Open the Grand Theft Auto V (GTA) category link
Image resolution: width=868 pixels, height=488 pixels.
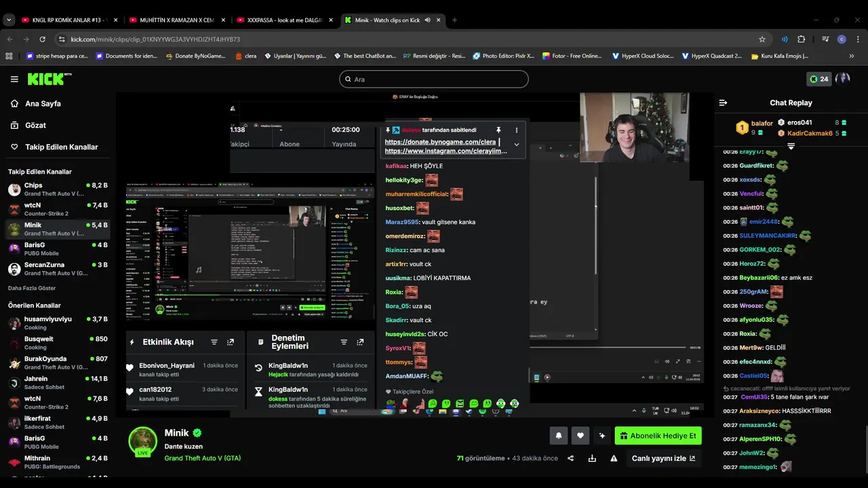pos(203,458)
